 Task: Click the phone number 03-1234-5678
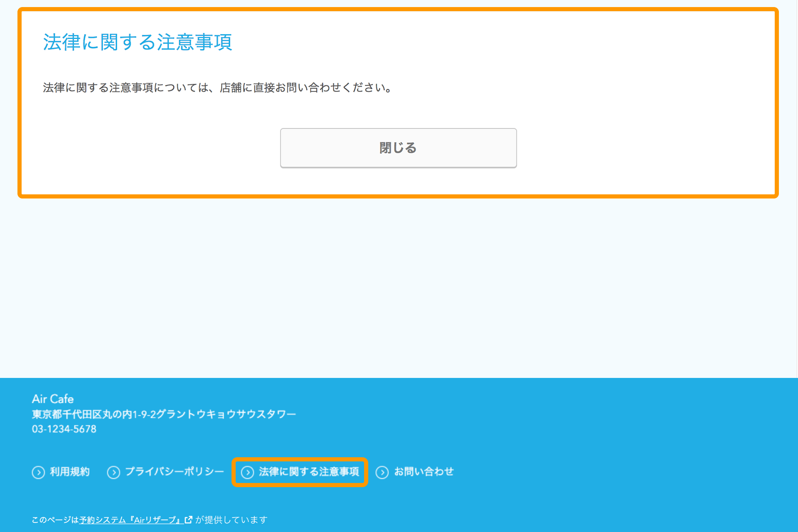(64, 429)
